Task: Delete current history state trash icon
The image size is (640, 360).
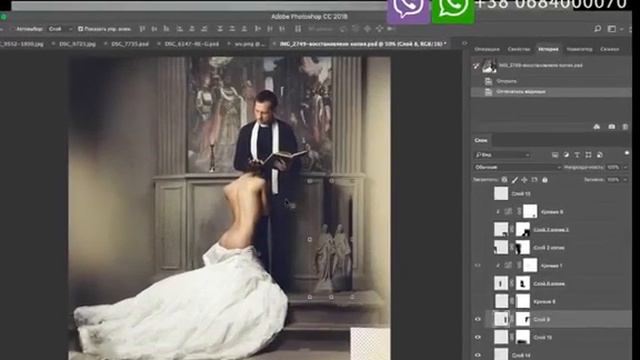Action: pos(625,127)
